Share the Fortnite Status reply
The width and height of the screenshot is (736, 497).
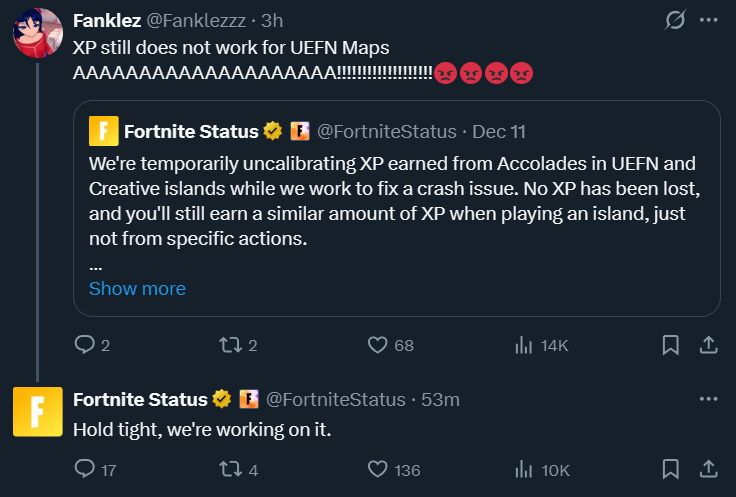707,469
